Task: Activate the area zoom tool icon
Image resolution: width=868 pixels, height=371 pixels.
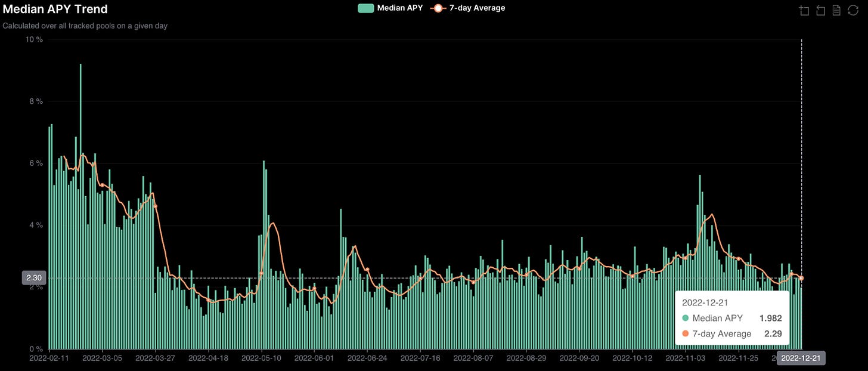Action: (805, 10)
